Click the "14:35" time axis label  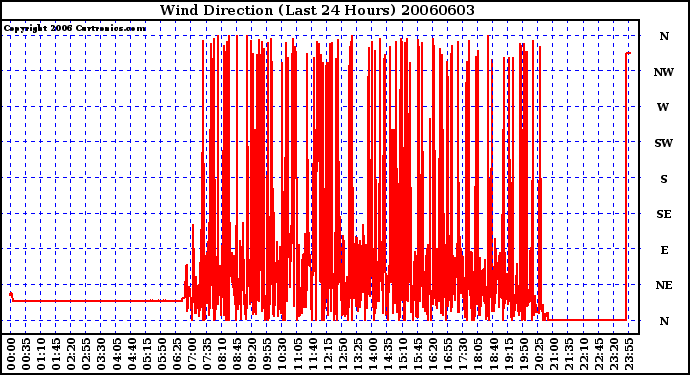point(388,354)
